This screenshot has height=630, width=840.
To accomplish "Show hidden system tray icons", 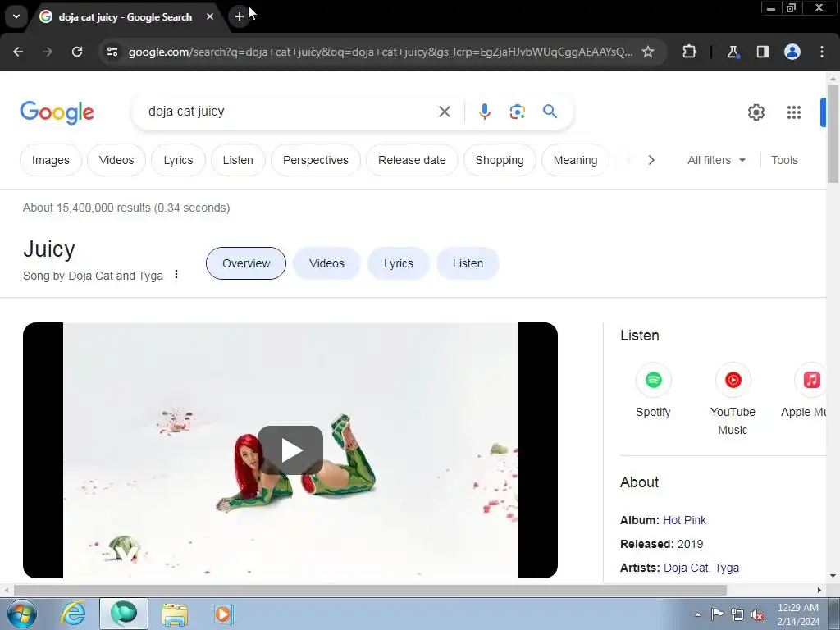I will tap(697, 614).
